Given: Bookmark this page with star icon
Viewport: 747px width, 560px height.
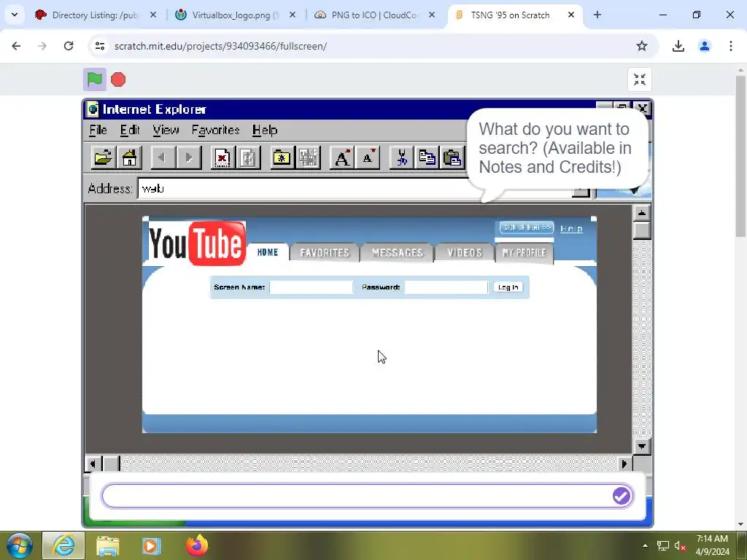Looking at the screenshot, I should coord(642,46).
